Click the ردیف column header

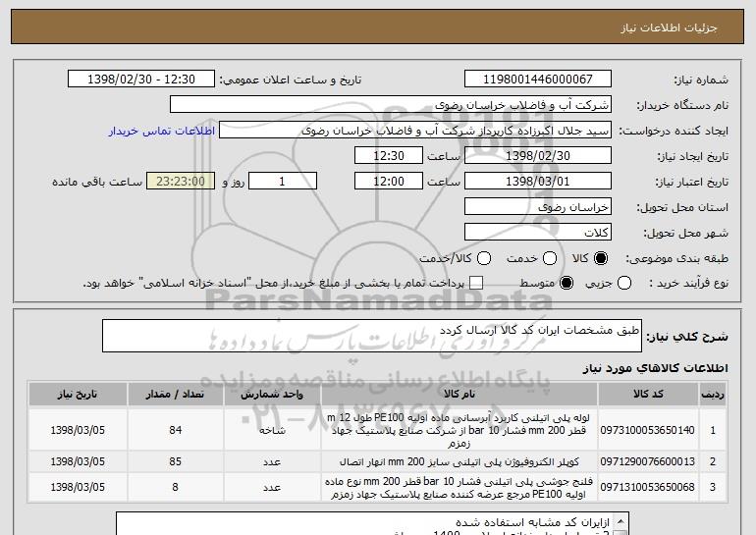[713, 395]
